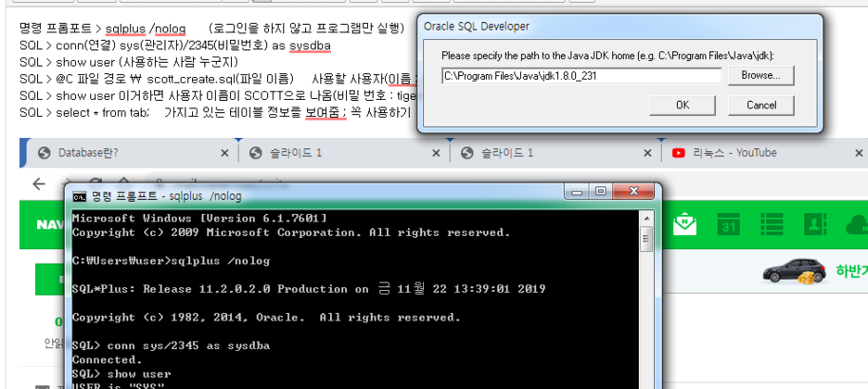Open the Naver calendar icon showing 31
The image size is (868, 389).
728,225
